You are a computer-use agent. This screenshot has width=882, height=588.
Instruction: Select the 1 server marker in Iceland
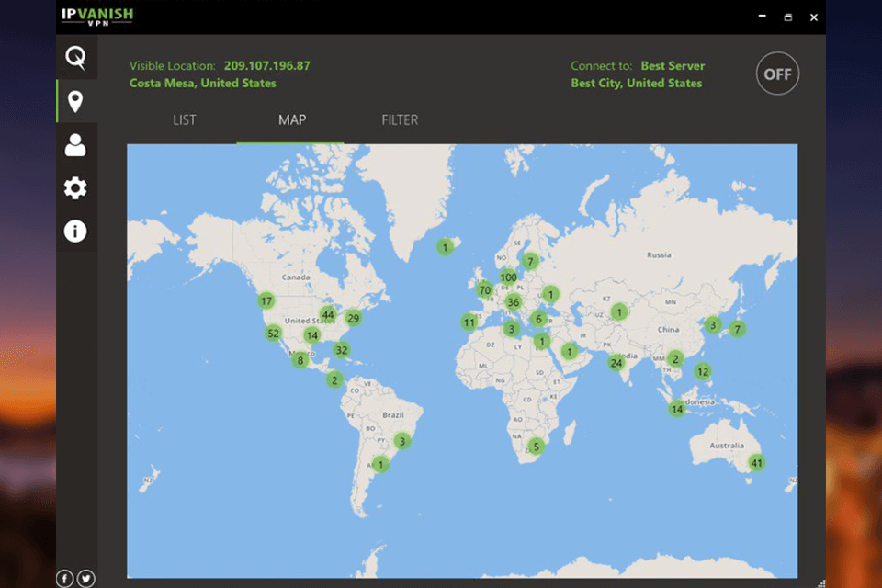[445, 247]
